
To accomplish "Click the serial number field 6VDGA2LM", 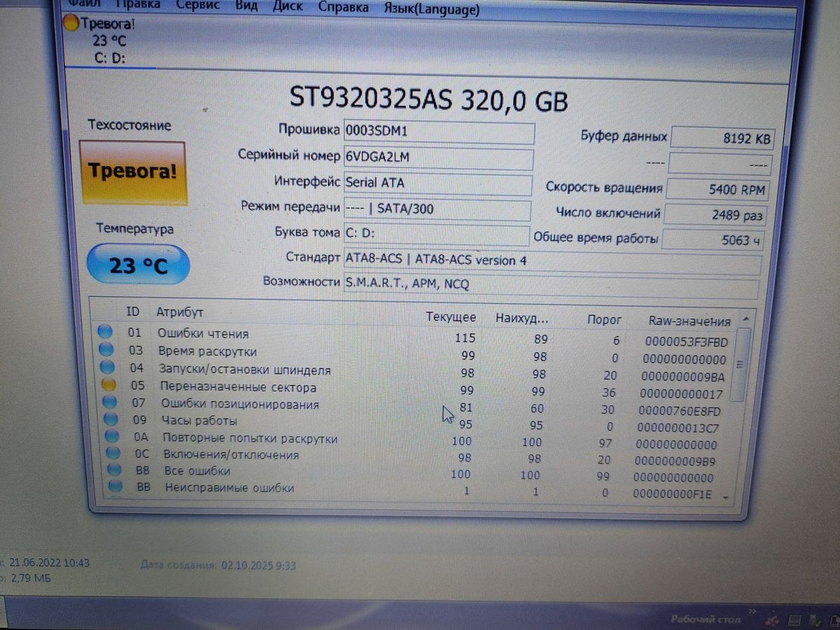I will 437,158.
